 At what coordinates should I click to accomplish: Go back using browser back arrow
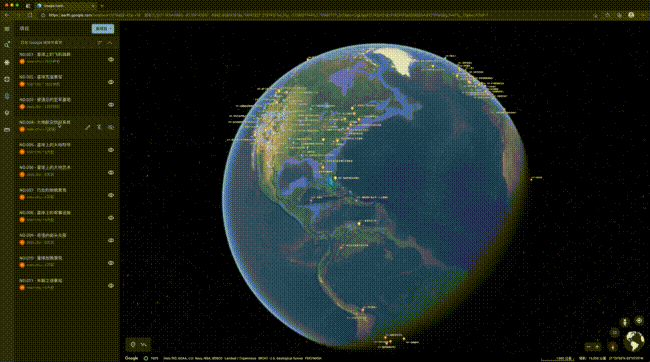(7, 15)
